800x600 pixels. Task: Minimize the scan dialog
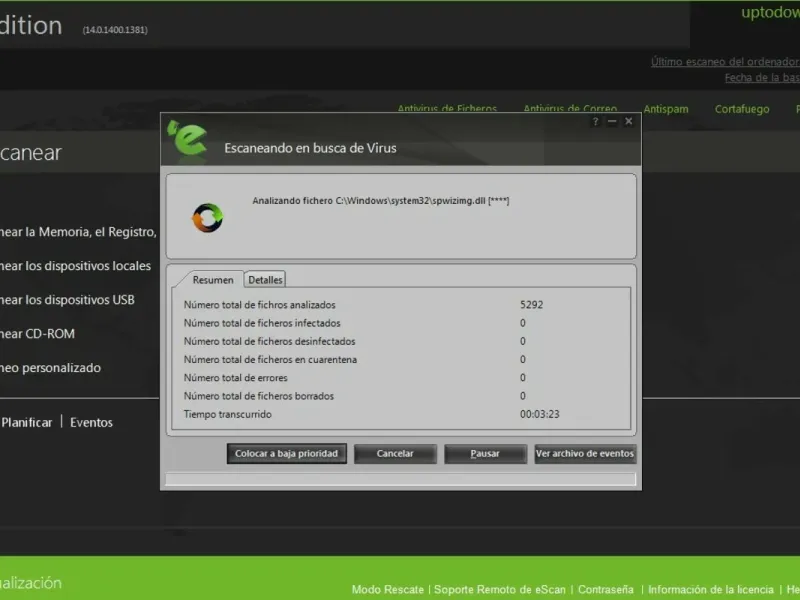point(612,121)
